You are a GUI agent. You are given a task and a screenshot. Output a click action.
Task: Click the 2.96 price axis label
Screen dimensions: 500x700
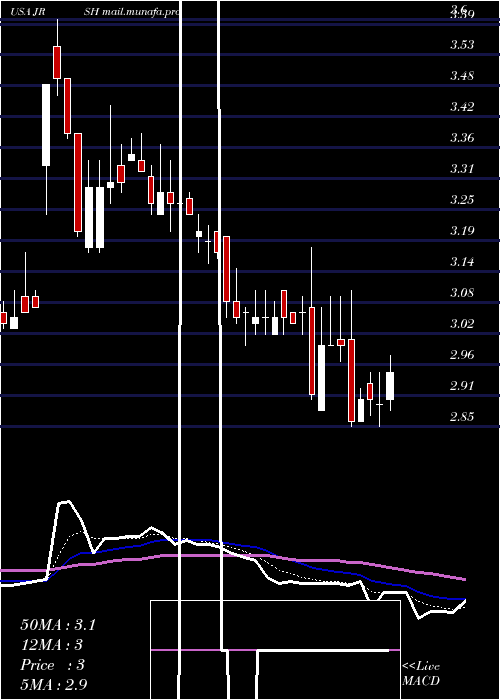462,355
